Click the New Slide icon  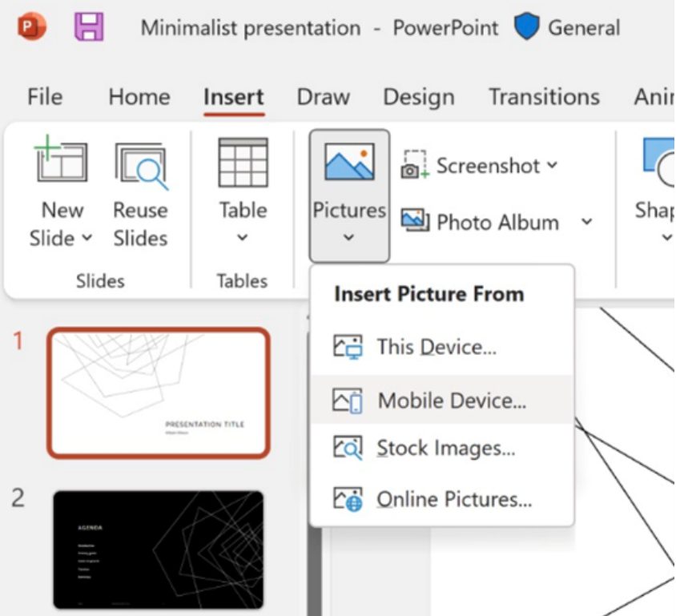61,164
